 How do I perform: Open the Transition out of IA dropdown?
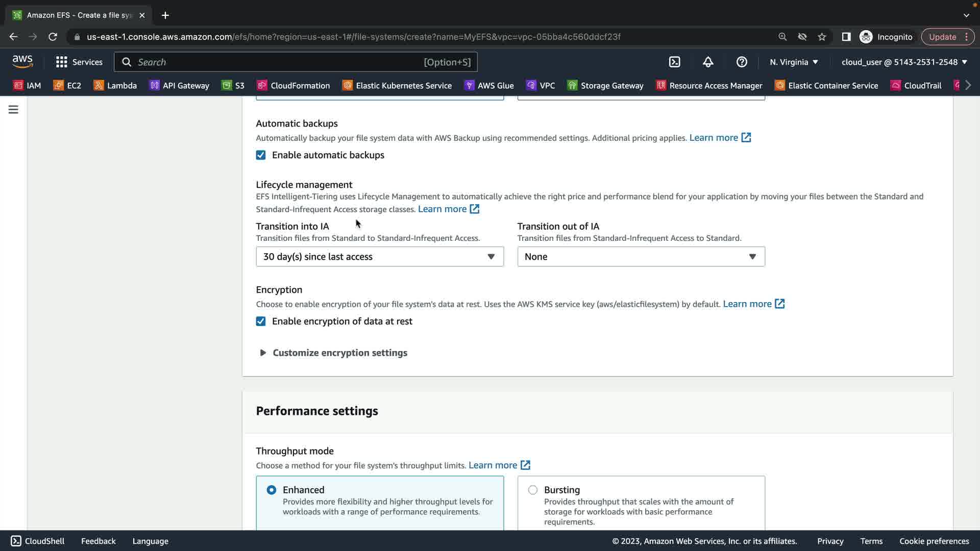pos(641,257)
